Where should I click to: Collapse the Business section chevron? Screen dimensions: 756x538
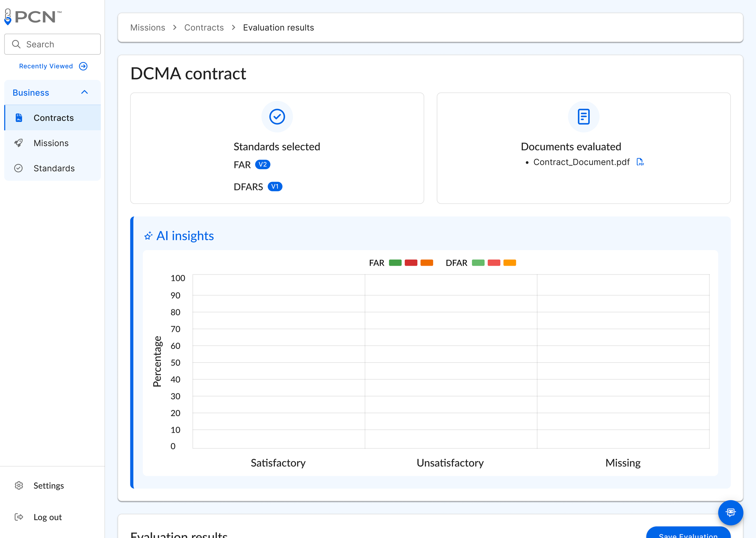click(x=84, y=92)
